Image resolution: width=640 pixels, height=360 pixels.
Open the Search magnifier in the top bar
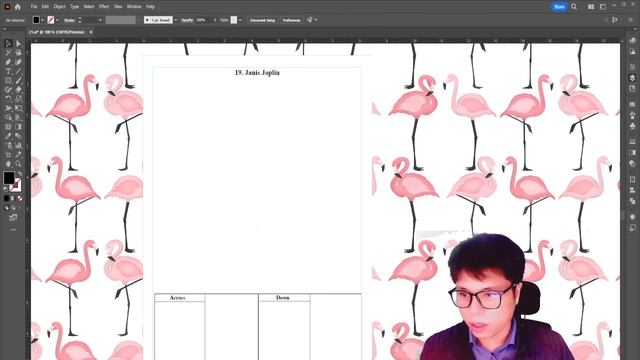[574, 7]
